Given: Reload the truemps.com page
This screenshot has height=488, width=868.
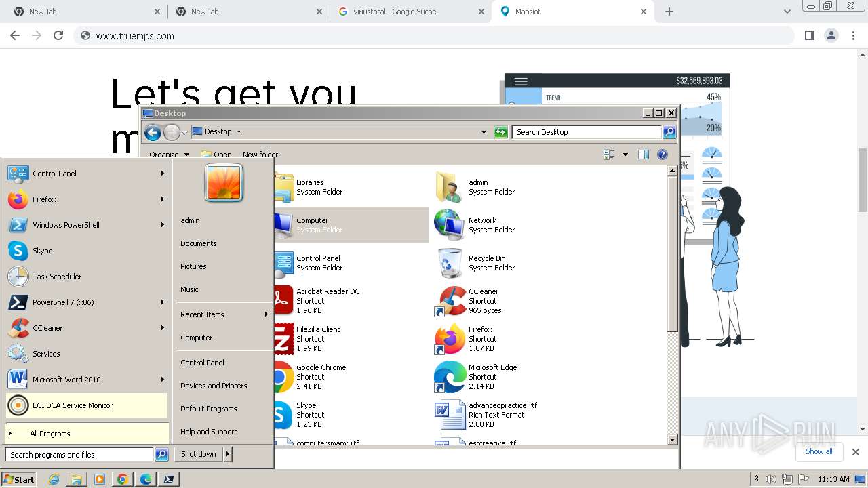Looking at the screenshot, I should pyautogui.click(x=58, y=35).
